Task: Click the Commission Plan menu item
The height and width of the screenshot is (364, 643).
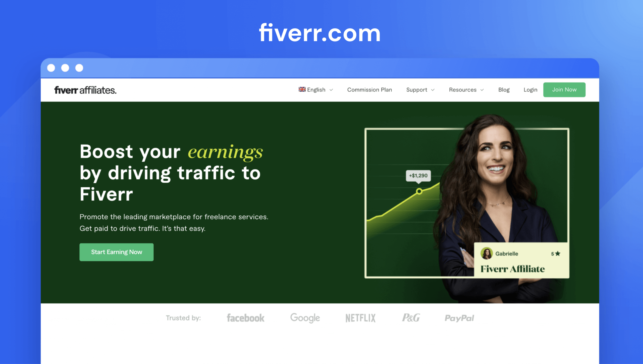Action: [369, 90]
